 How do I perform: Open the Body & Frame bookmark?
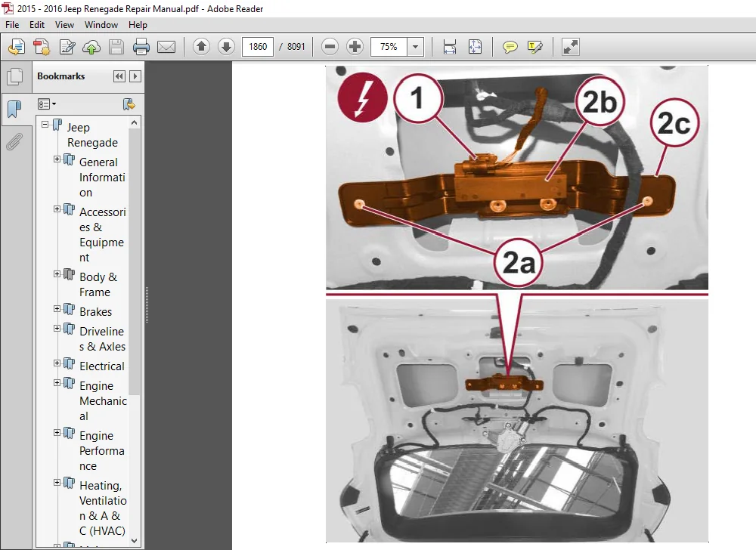98,285
